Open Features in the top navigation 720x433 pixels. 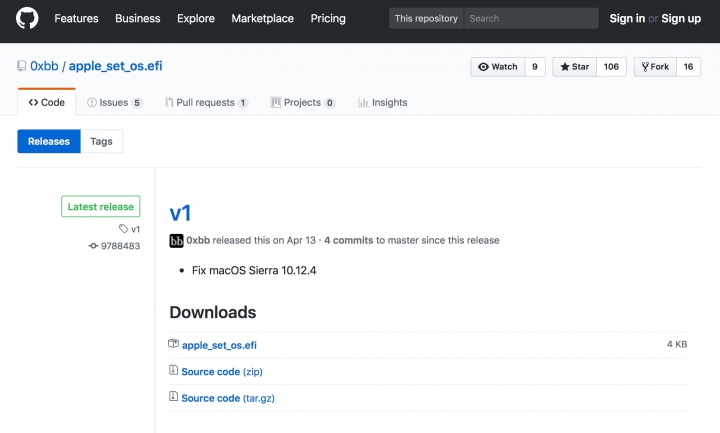coord(76,18)
